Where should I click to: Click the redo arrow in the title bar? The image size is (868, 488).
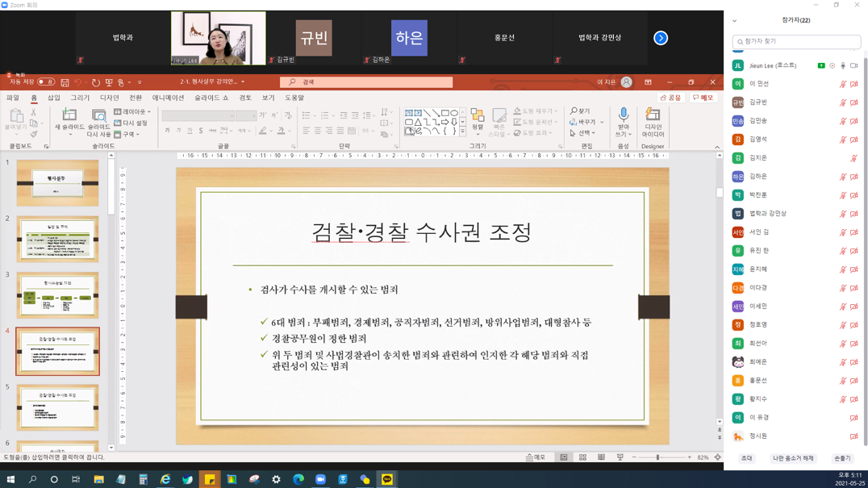pos(96,82)
